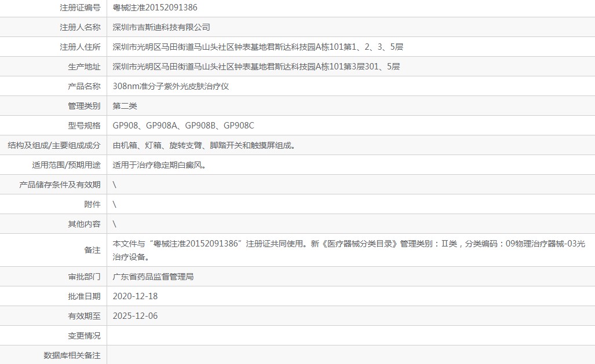Click the 结构及组成/主要组成成分 label
The height and width of the screenshot is (364, 595).
(x=54, y=146)
